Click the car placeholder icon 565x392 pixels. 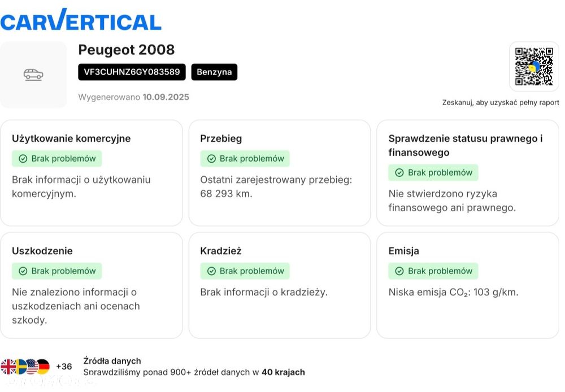click(33, 75)
